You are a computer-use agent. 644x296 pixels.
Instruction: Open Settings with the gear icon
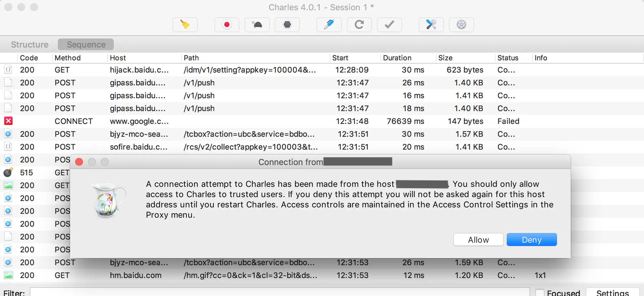pyautogui.click(x=461, y=25)
